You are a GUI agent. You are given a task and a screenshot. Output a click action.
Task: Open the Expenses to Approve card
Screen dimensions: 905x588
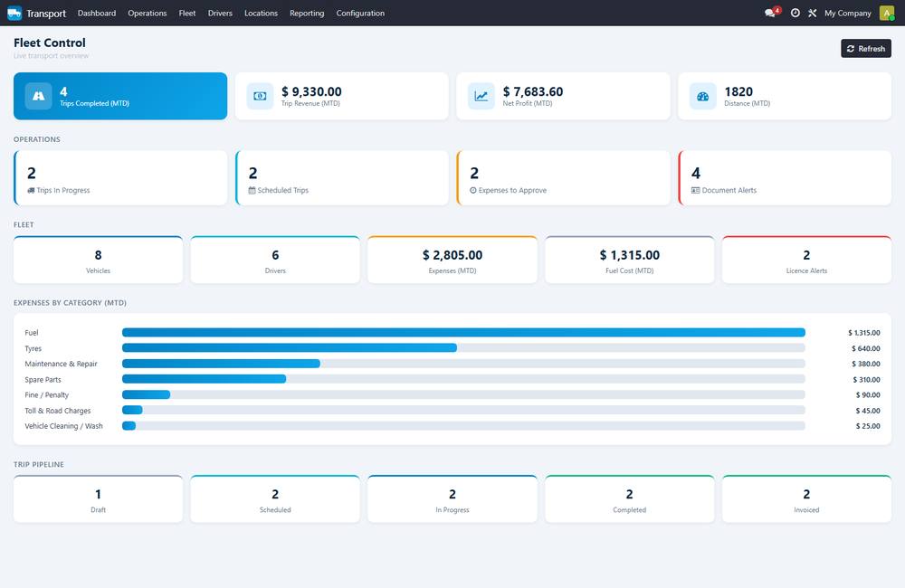click(563, 177)
